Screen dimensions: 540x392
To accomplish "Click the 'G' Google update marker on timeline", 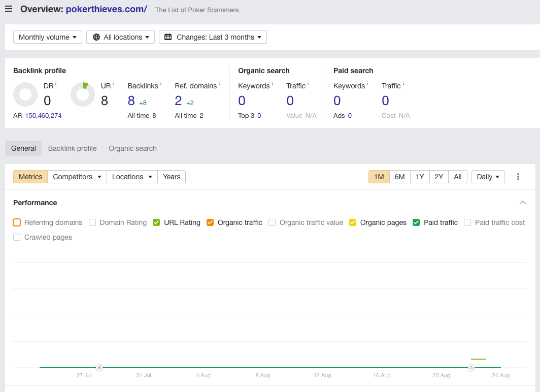I will [471, 368].
